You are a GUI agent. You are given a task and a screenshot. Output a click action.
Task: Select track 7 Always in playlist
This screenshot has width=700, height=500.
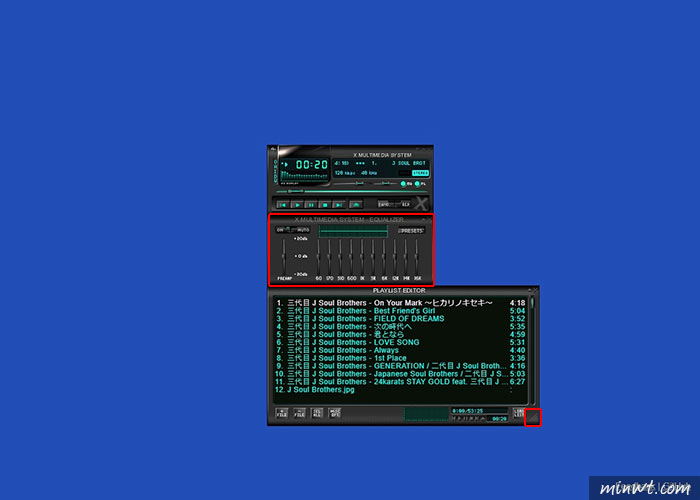[400, 350]
